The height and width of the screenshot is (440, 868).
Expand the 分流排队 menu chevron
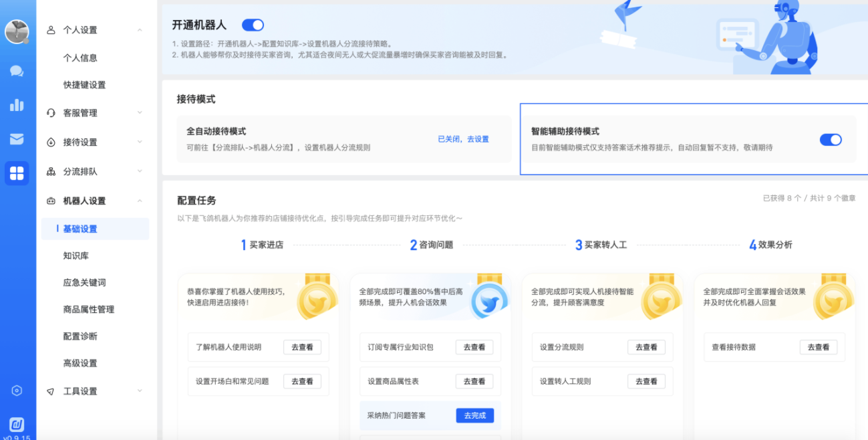[140, 172]
